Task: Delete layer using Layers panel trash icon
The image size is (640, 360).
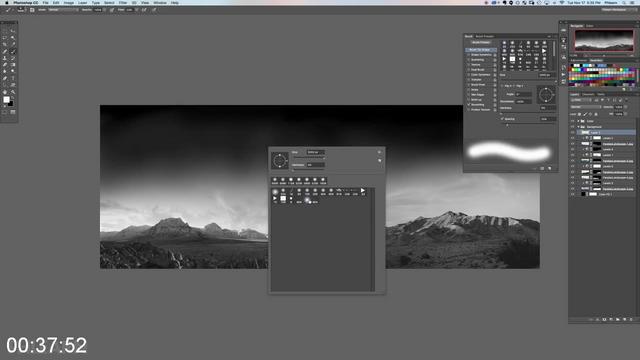Action: [x=631, y=320]
